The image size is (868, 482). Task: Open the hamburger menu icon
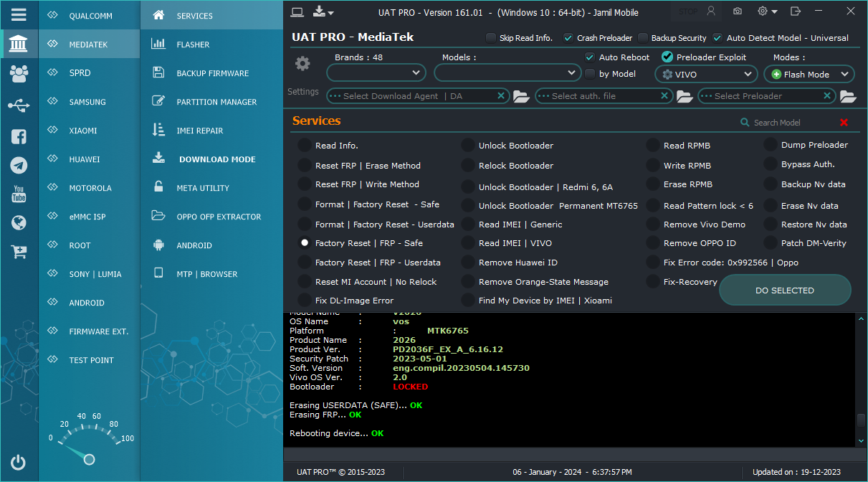pos(19,14)
